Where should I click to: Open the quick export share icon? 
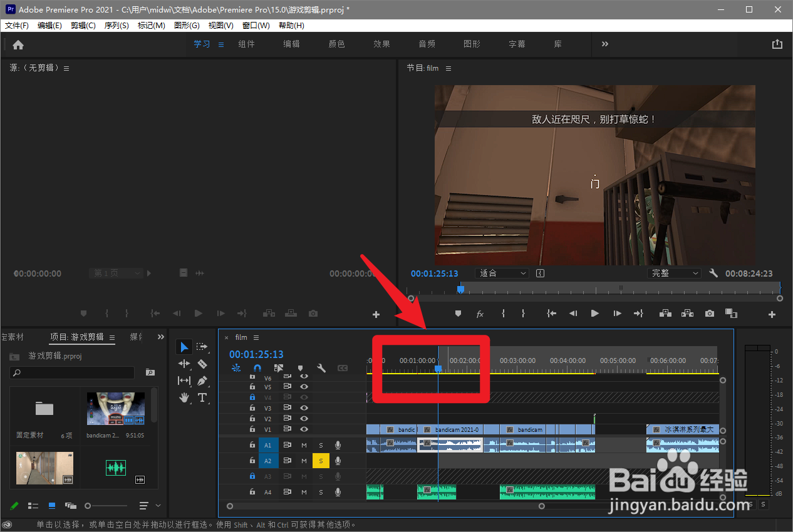[x=777, y=44]
